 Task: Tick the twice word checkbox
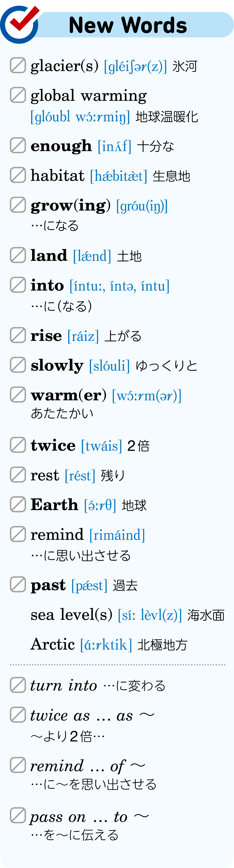click(x=18, y=445)
